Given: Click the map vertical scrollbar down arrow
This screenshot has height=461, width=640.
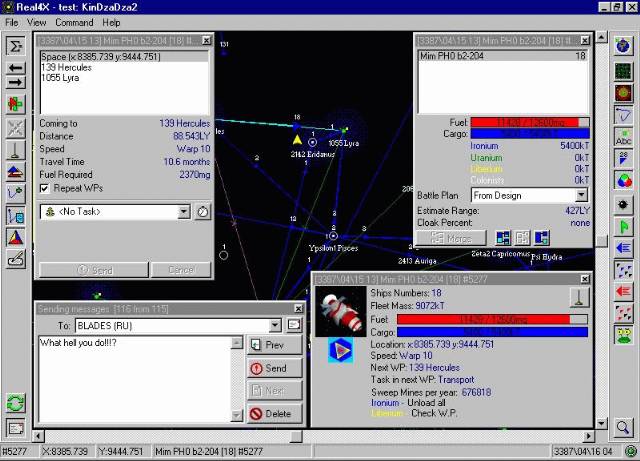Looking at the screenshot, I should click(x=601, y=423).
